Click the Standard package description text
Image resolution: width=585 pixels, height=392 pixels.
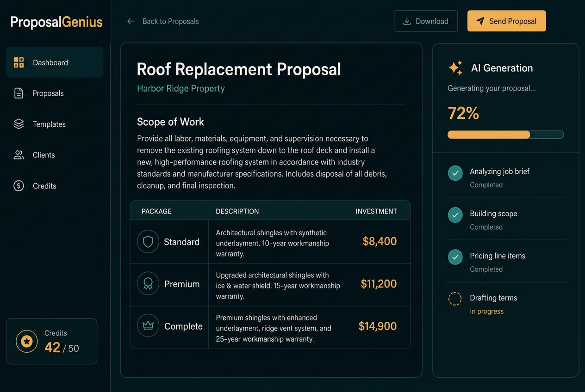click(x=273, y=243)
